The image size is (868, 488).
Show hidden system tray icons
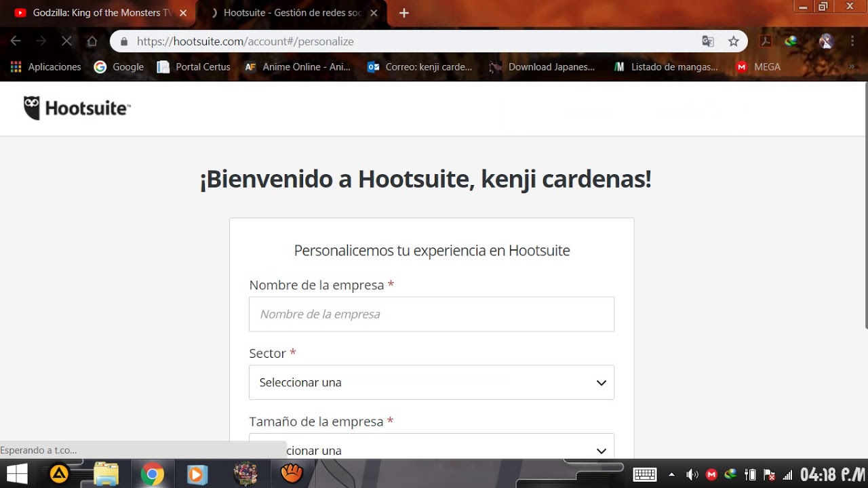click(x=672, y=474)
